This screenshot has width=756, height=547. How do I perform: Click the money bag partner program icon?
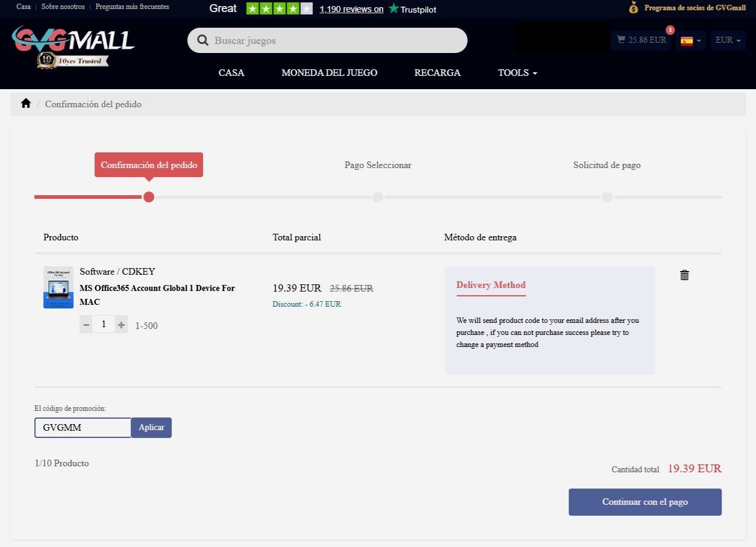pyautogui.click(x=633, y=8)
